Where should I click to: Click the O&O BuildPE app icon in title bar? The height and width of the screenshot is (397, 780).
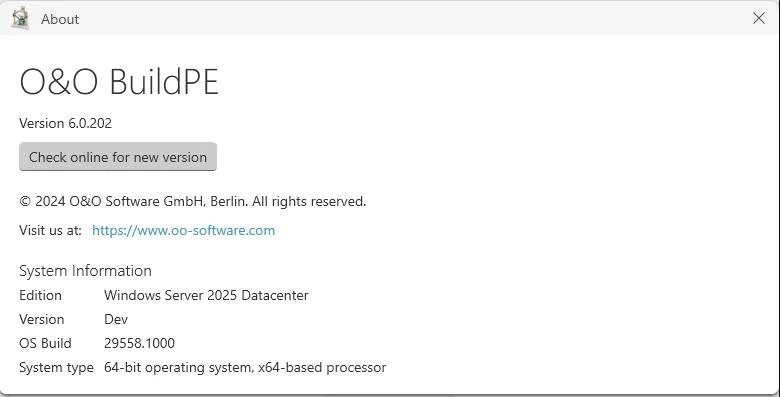click(x=20, y=18)
